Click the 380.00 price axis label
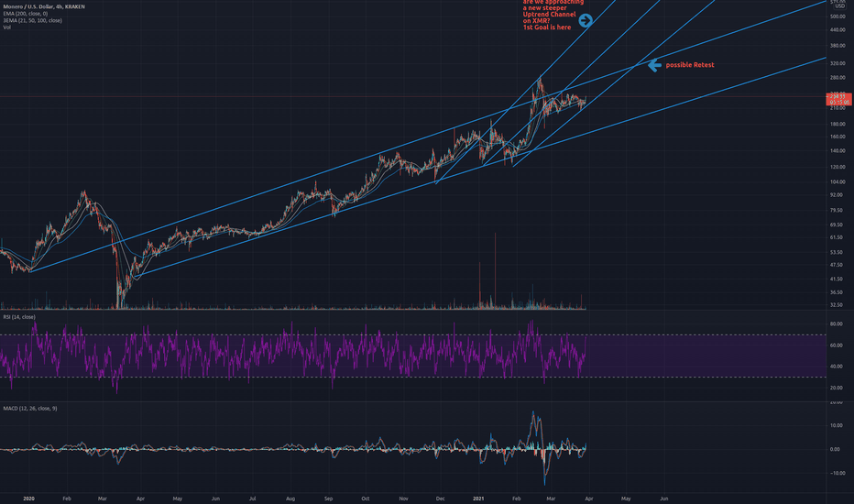854x504 pixels. (x=838, y=46)
